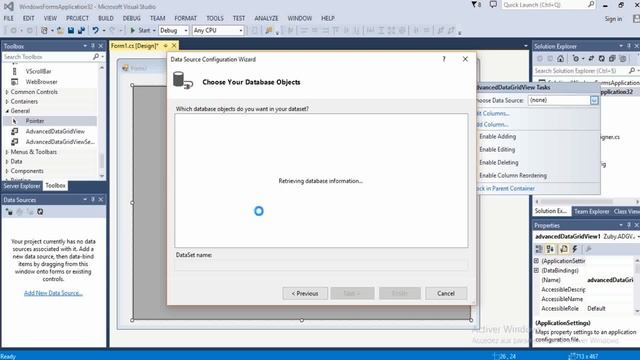Screen dimensions: 640x360
Task: Click the Properties grid vertical scrollbar
Action: click(637, 284)
